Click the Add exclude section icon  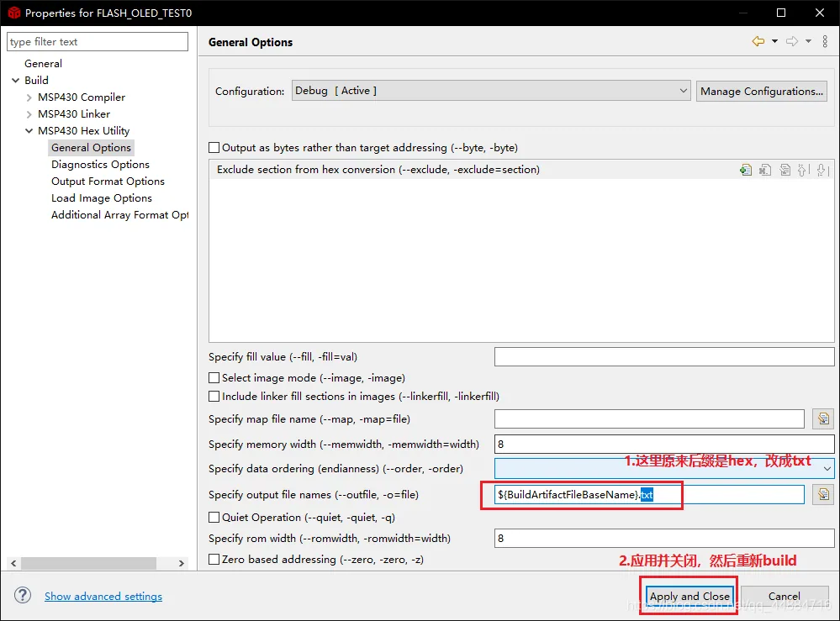tap(746, 171)
